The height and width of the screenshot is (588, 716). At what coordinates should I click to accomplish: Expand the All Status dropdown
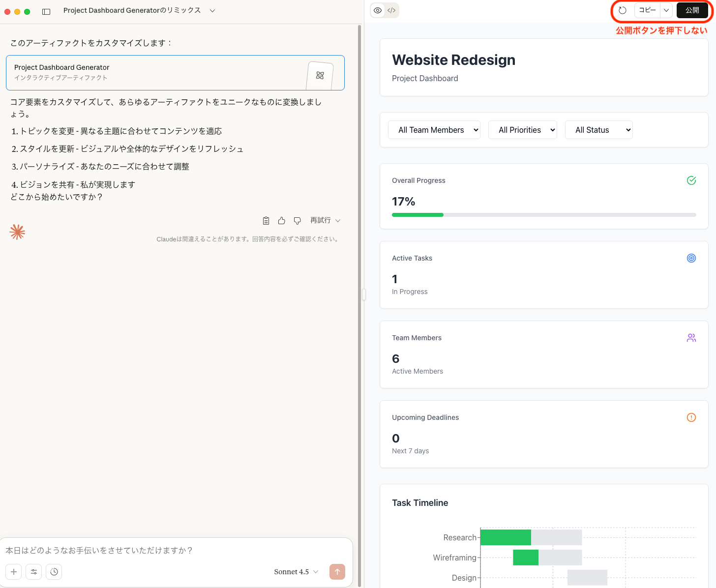coord(598,130)
